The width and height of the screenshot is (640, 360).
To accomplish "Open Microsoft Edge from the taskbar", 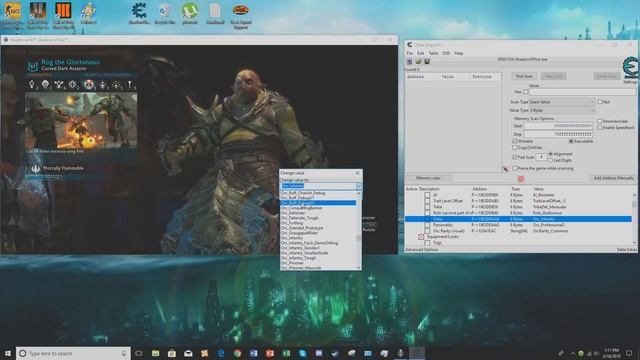I will (221, 353).
